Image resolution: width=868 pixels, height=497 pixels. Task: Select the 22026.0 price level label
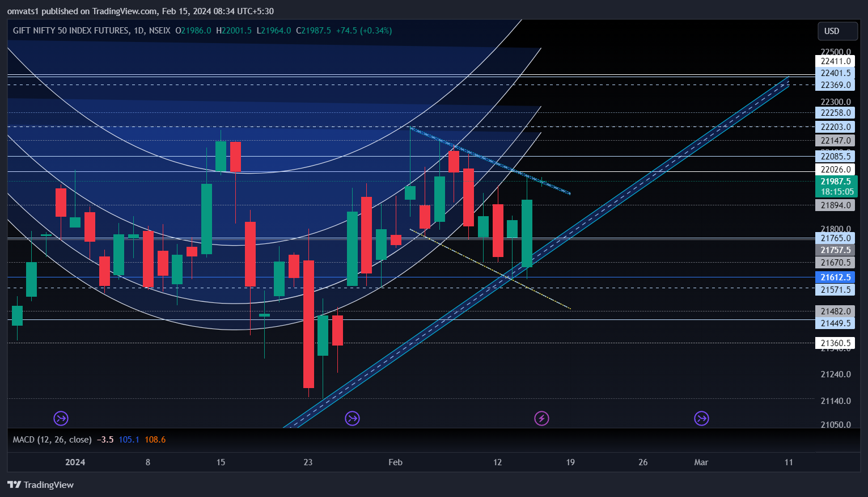[x=836, y=170]
